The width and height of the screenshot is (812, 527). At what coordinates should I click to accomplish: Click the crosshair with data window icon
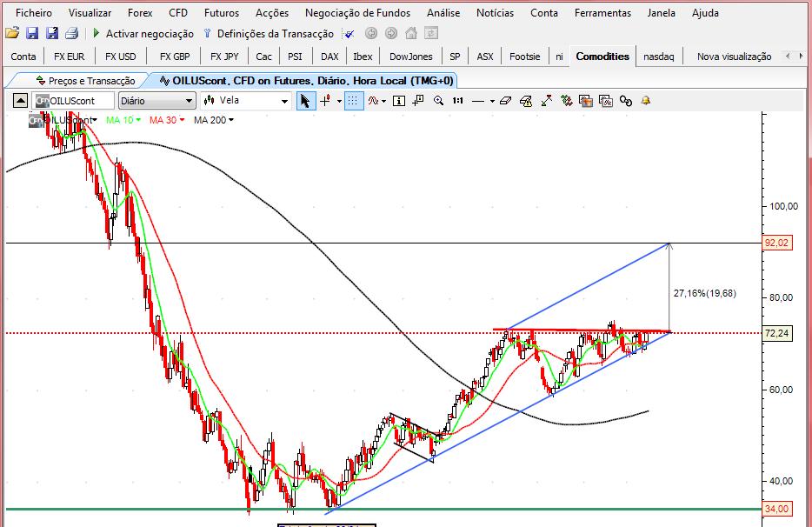point(418,101)
